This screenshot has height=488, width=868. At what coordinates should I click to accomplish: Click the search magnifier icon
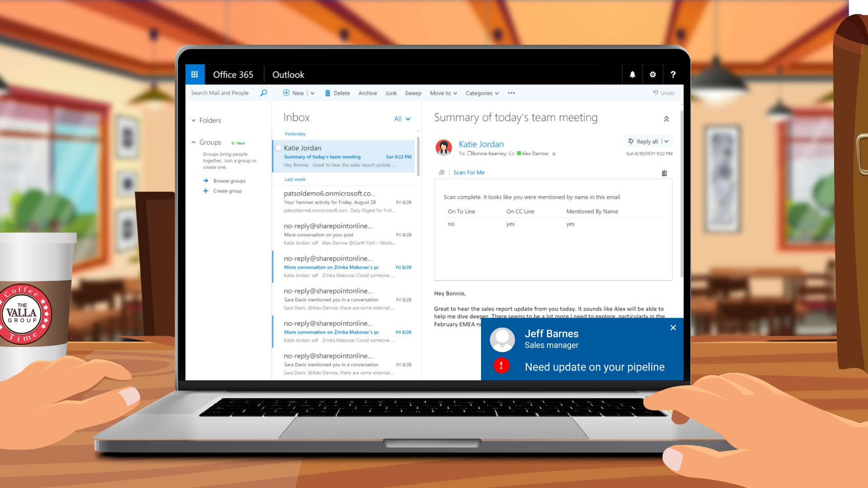pos(264,93)
